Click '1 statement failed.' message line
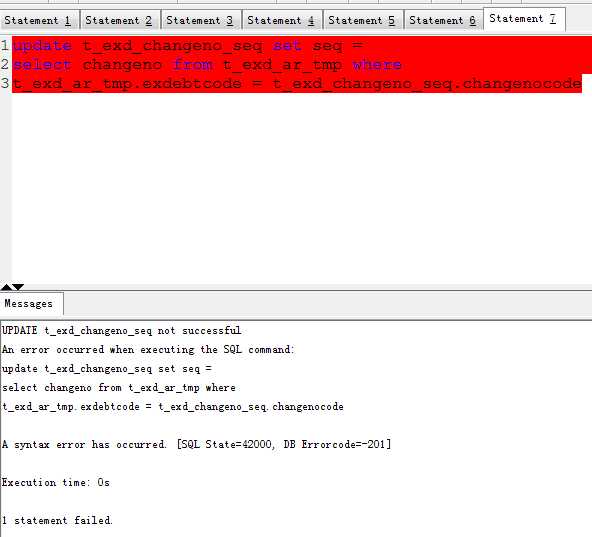 point(57,520)
